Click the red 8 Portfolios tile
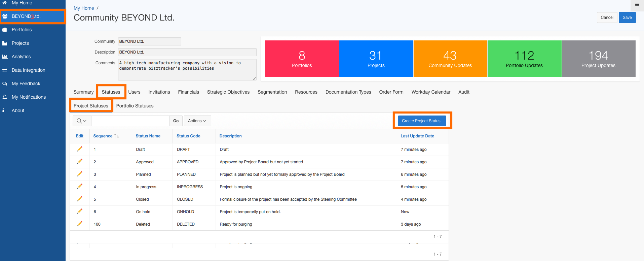 coord(302,59)
